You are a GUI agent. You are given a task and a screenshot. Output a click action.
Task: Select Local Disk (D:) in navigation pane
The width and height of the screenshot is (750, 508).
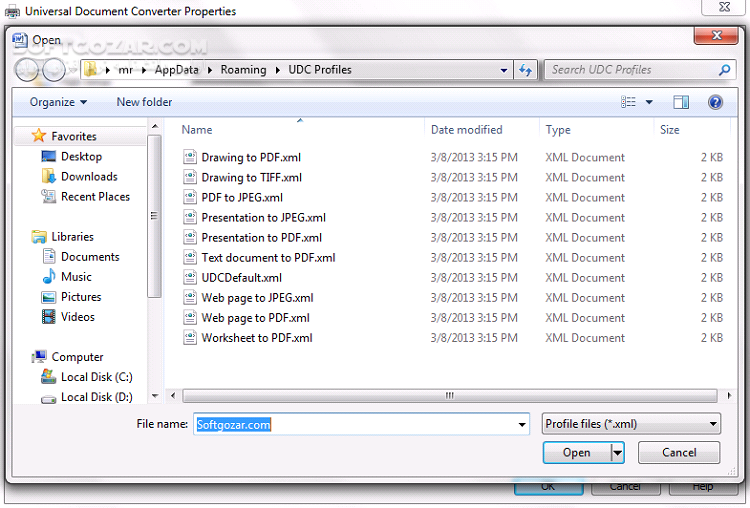tap(97, 397)
